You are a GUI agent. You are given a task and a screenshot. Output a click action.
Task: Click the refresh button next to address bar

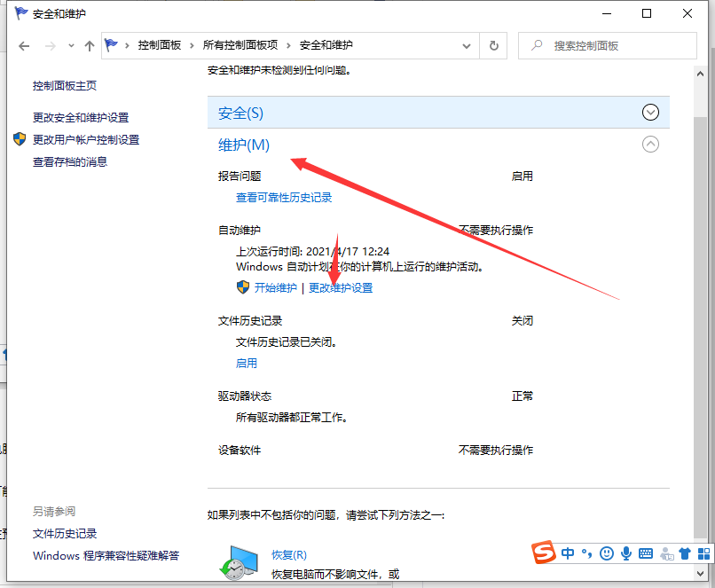point(493,45)
